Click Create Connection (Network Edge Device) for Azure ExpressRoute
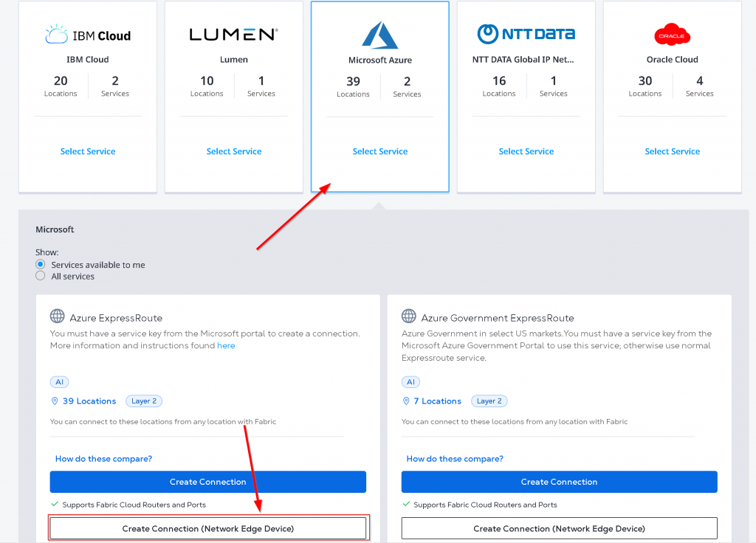 click(x=207, y=528)
